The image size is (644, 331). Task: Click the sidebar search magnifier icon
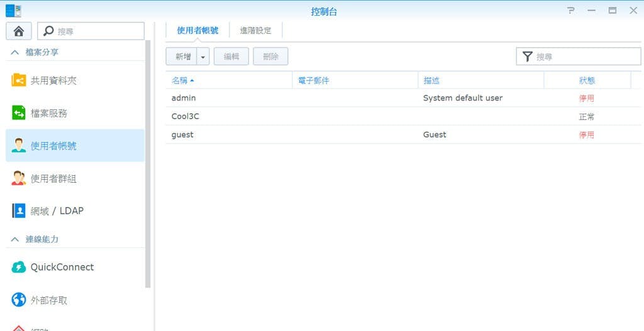(48, 31)
